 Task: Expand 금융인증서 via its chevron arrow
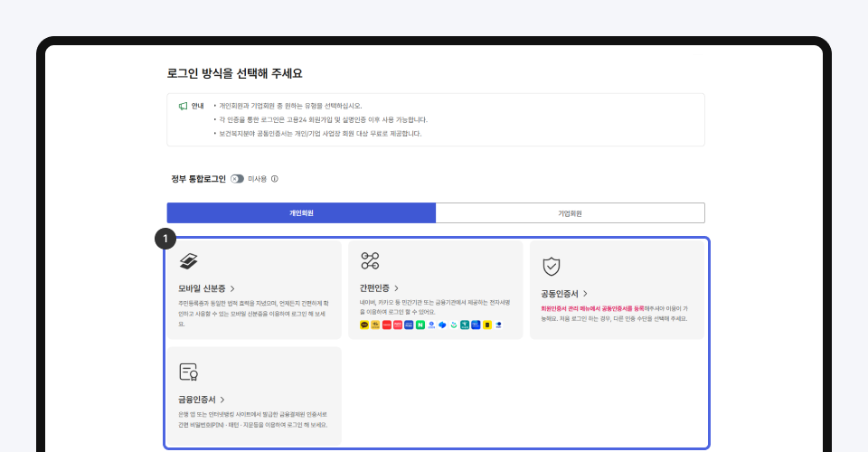pos(222,400)
